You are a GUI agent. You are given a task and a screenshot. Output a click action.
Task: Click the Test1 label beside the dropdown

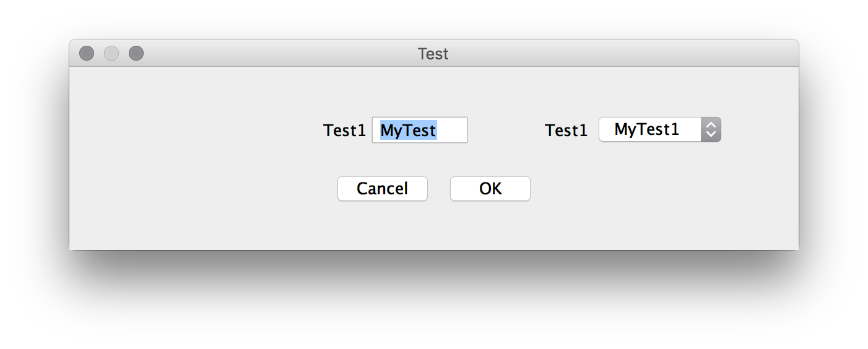(566, 131)
